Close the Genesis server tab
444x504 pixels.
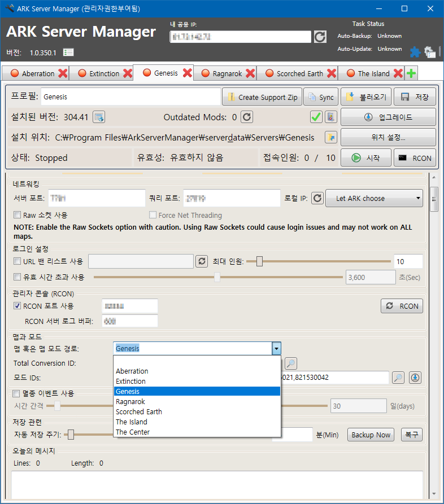188,73
